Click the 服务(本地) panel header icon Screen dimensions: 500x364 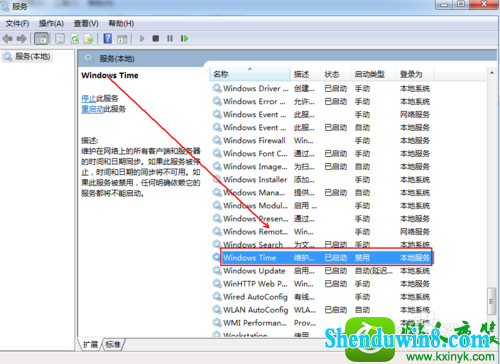(x=89, y=59)
